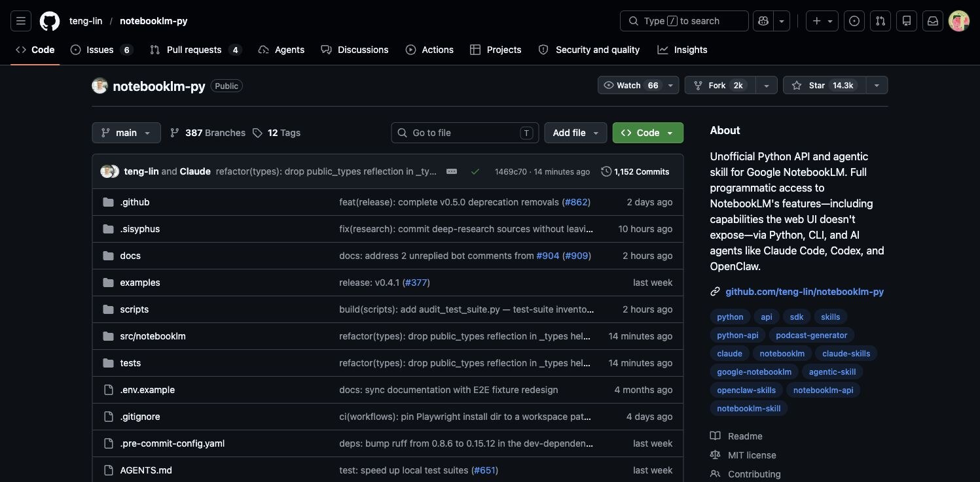Open the Agents tab

coord(281,50)
